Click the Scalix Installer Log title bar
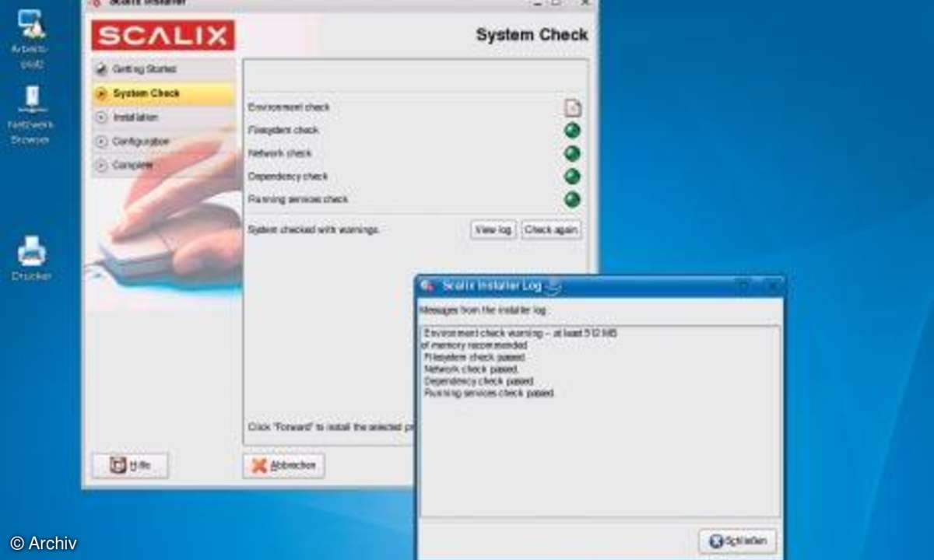Screen dimensions: 934x560 pyautogui.click(x=599, y=285)
